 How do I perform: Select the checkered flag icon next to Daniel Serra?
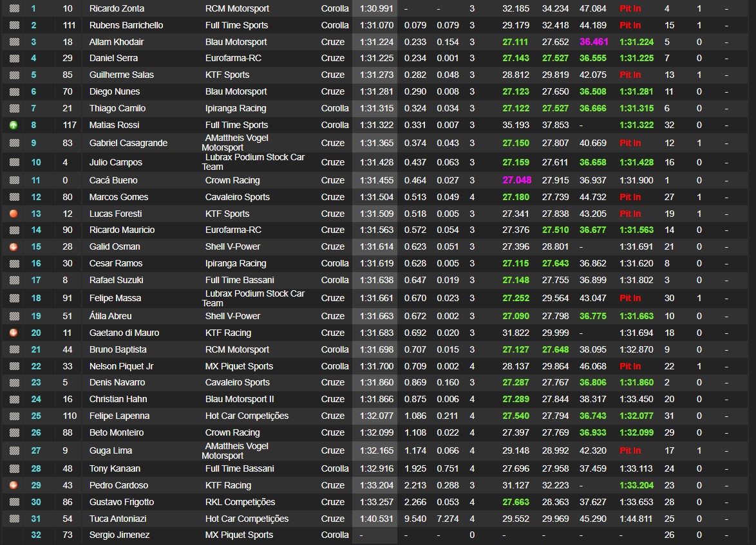14,59
